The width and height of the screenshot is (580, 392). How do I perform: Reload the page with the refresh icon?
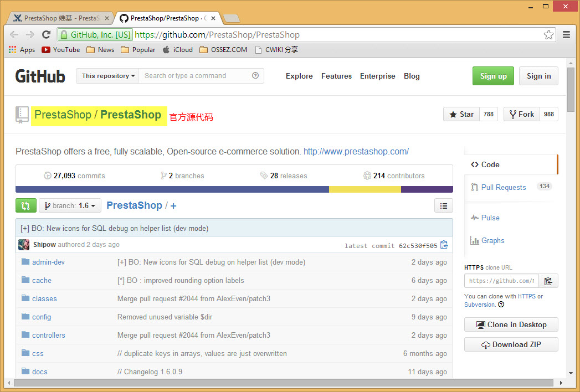[x=46, y=35]
